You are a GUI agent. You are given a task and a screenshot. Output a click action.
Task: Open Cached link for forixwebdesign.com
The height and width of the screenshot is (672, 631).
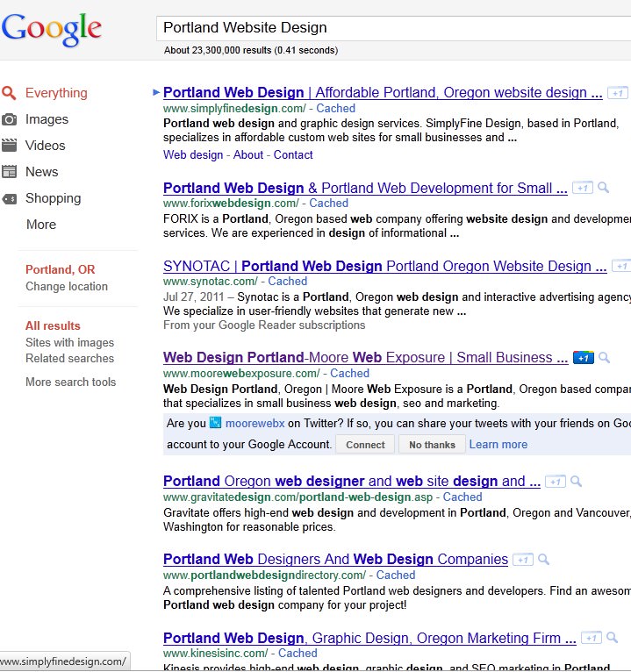coord(329,204)
